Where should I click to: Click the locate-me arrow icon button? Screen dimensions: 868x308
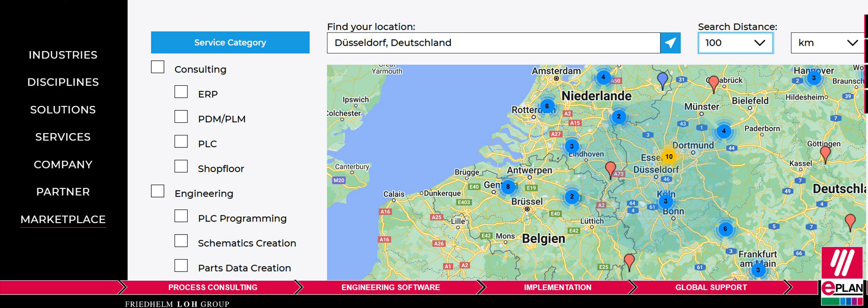click(x=670, y=43)
